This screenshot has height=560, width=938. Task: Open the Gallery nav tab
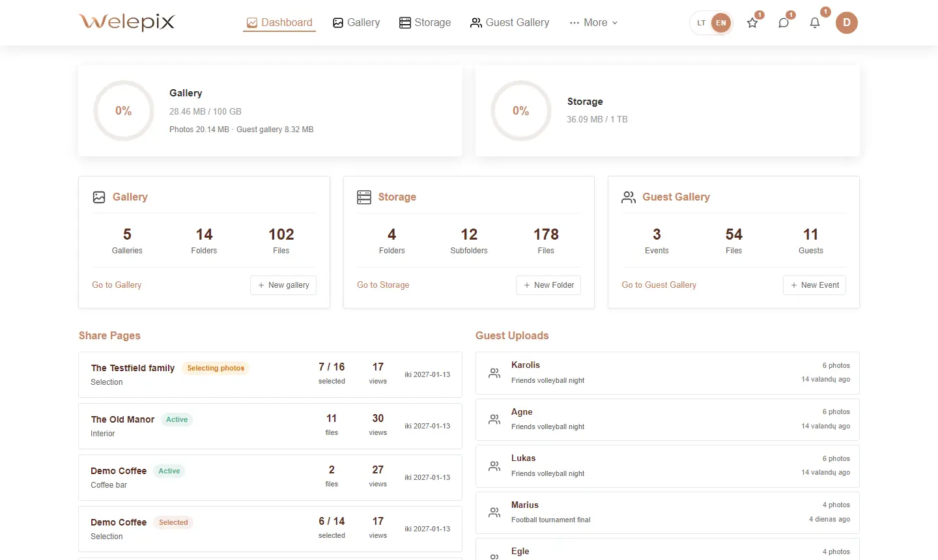(x=356, y=23)
